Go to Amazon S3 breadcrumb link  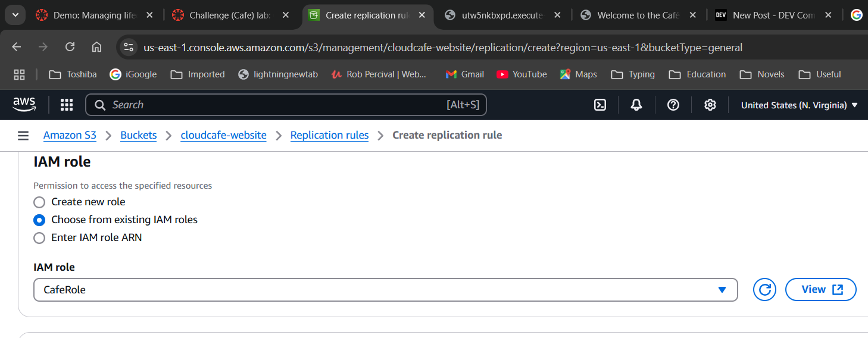tap(70, 135)
